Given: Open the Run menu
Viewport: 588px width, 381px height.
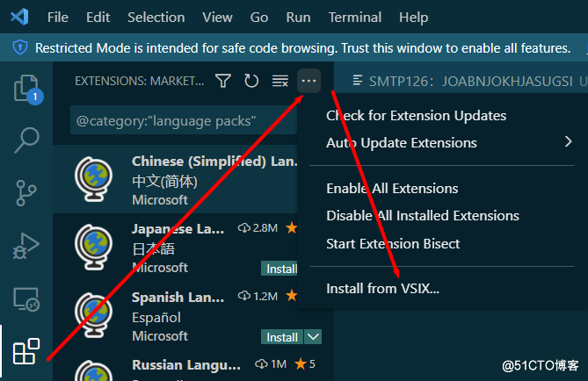Looking at the screenshot, I should pyautogui.click(x=298, y=18).
